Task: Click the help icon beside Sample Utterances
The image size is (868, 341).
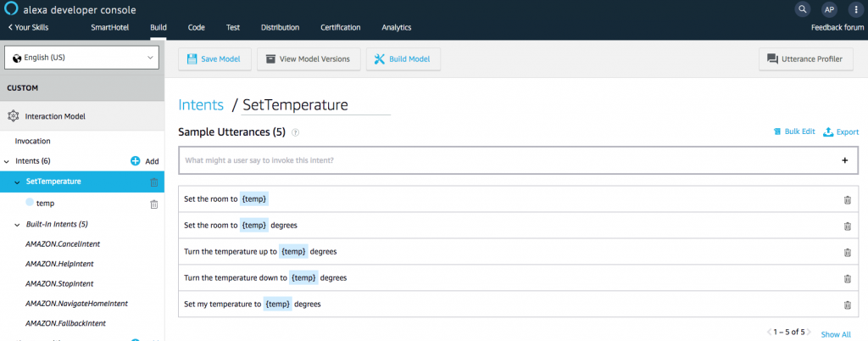Action: tap(296, 132)
